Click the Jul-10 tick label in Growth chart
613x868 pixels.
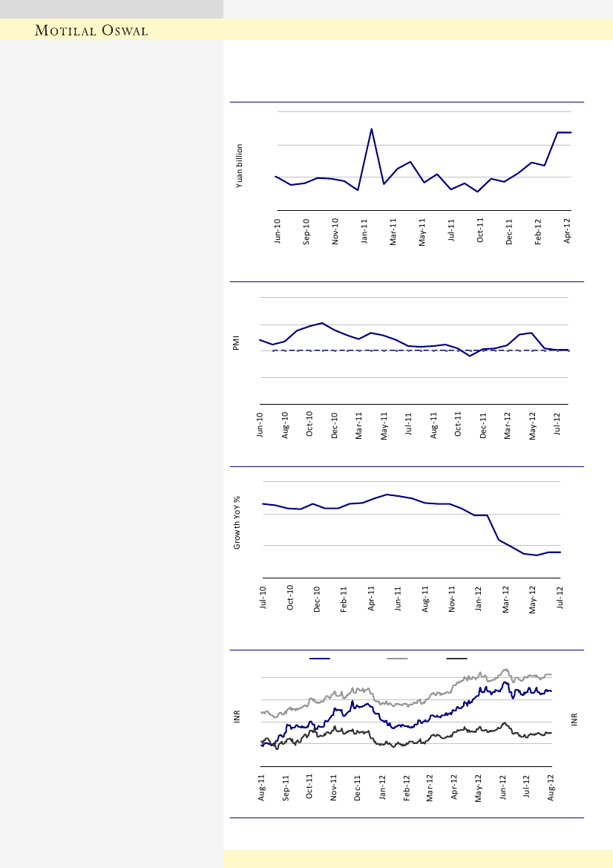point(263,598)
